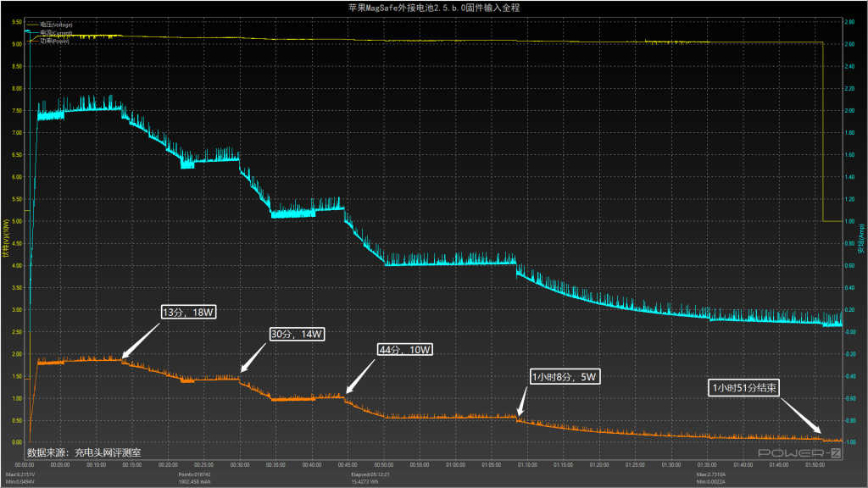Click the 2.60 right axis value
Viewport: 868px width, 488px height.
849,44
